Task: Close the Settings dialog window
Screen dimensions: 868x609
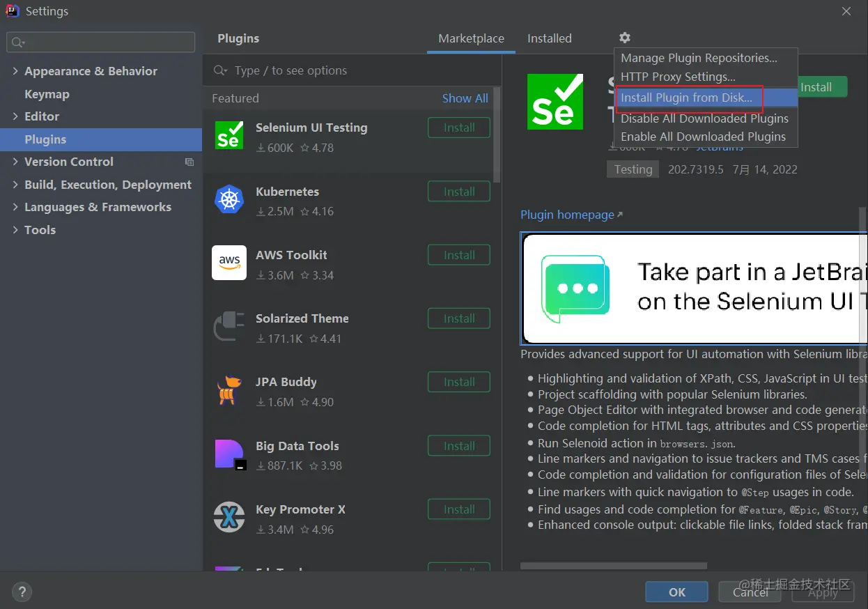Action: (846, 11)
